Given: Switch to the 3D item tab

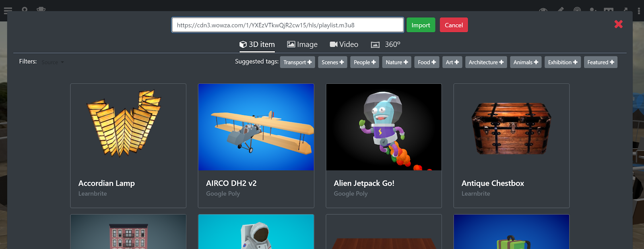Looking at the screenshot, I should [x=257, y=44].
